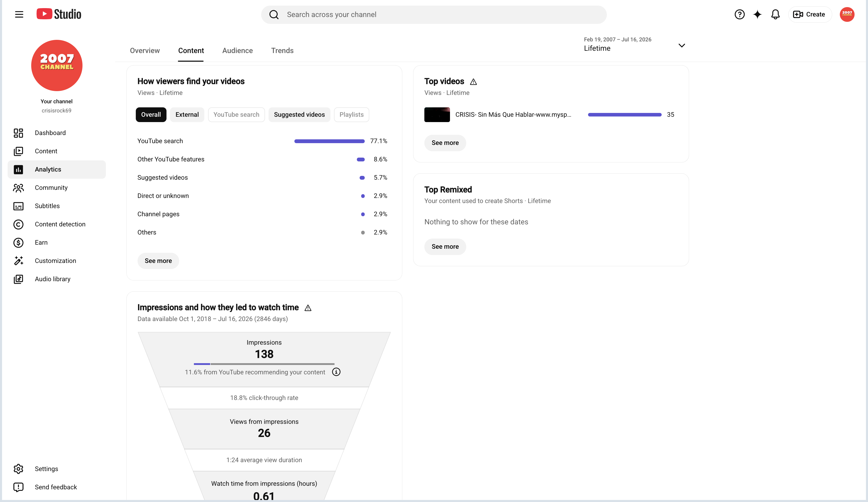Click See more under traffic sources

click(158, 261)
